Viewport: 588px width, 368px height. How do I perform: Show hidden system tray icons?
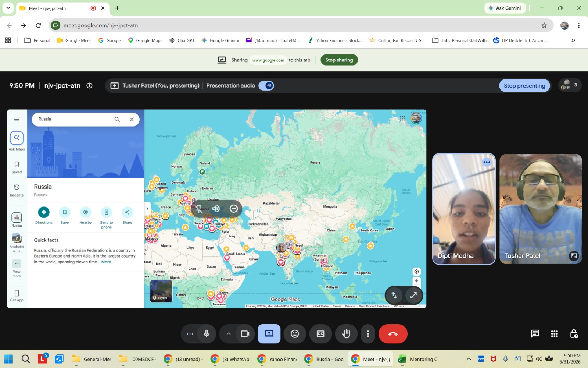(x=469, y=359)
